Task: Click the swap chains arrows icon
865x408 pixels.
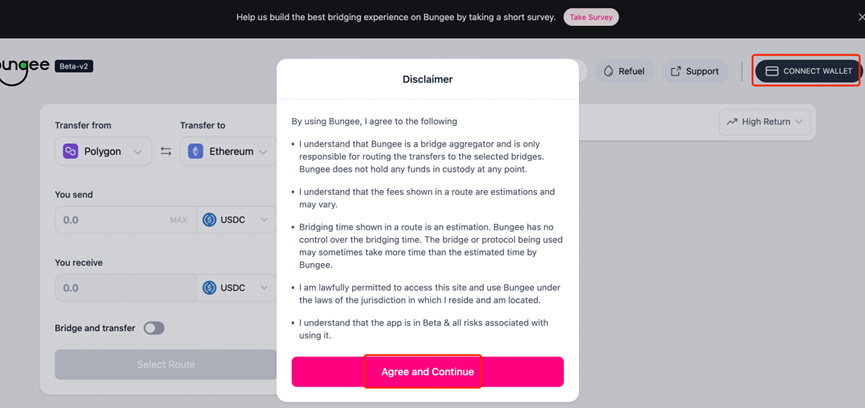Action: pyautogui.click(x=165, y=151)
